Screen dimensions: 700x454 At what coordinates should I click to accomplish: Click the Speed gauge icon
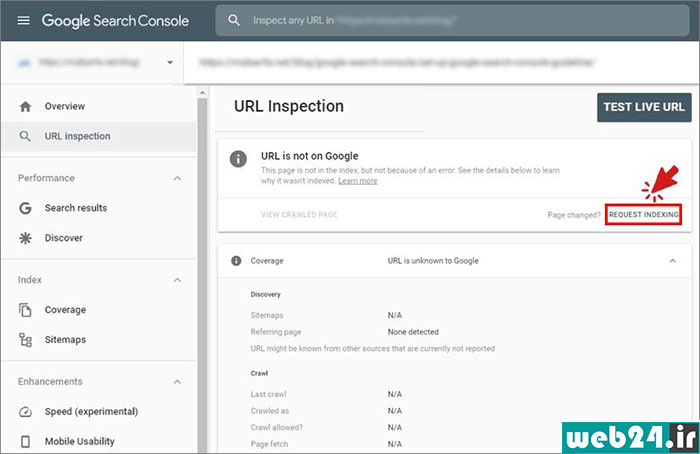[25, 412]
